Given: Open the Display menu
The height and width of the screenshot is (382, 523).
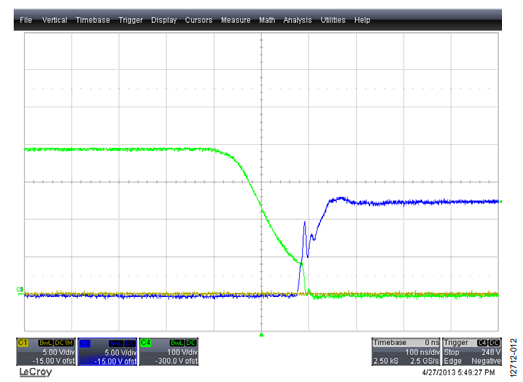Looking at the screenshot, I should coord(164,20).
